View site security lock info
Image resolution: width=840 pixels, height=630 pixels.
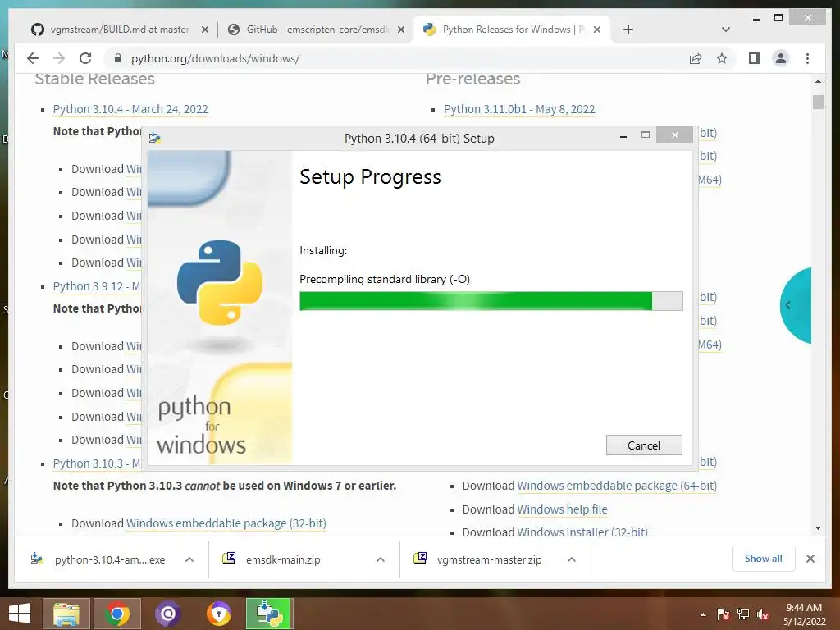point(118,58)
